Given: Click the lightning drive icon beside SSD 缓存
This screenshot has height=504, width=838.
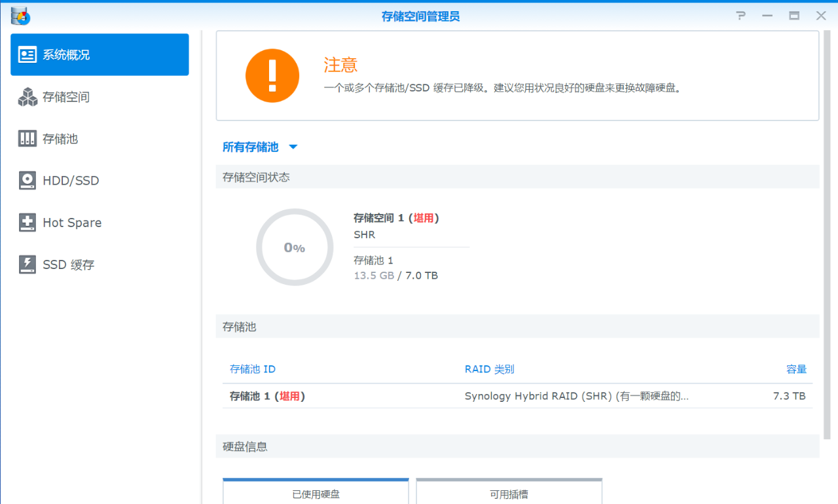Looking at the screenshot, I should pyautogui.click(x=27, y=264).
